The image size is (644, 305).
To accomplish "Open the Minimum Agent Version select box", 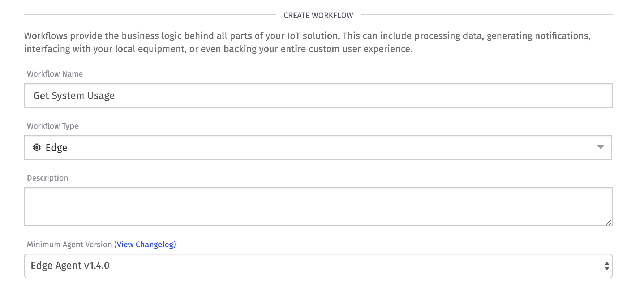I will coord(318,266).
